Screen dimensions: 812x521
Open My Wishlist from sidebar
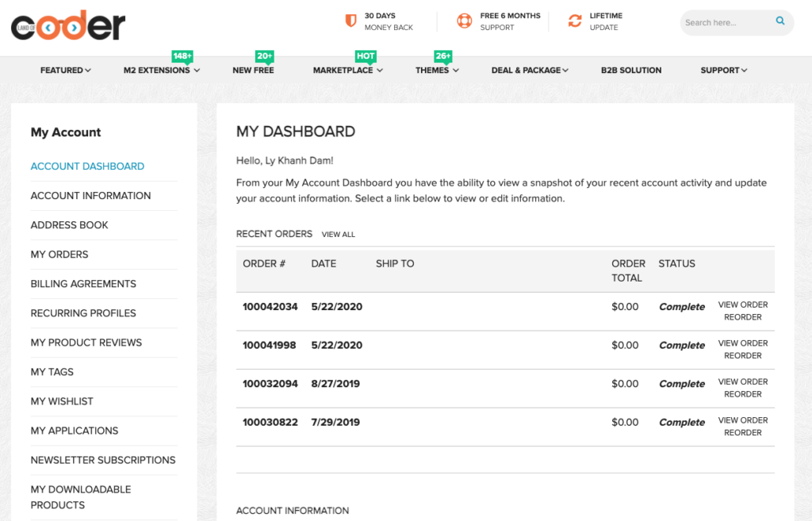(62, 401)
